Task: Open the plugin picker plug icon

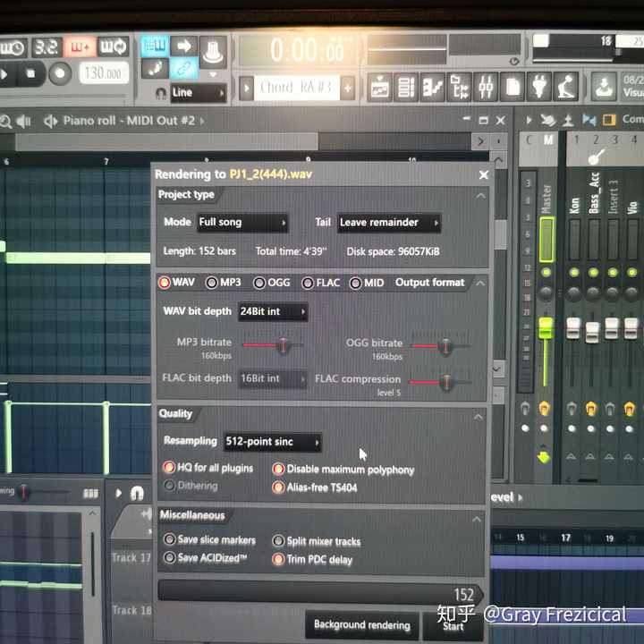Action: pos(538,87)
